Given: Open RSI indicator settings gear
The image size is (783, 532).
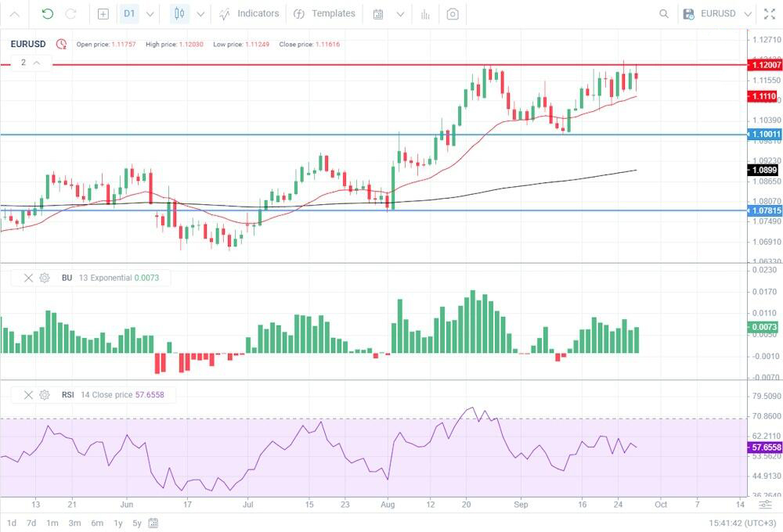Looking at the screenshot, I should point(45,395).
